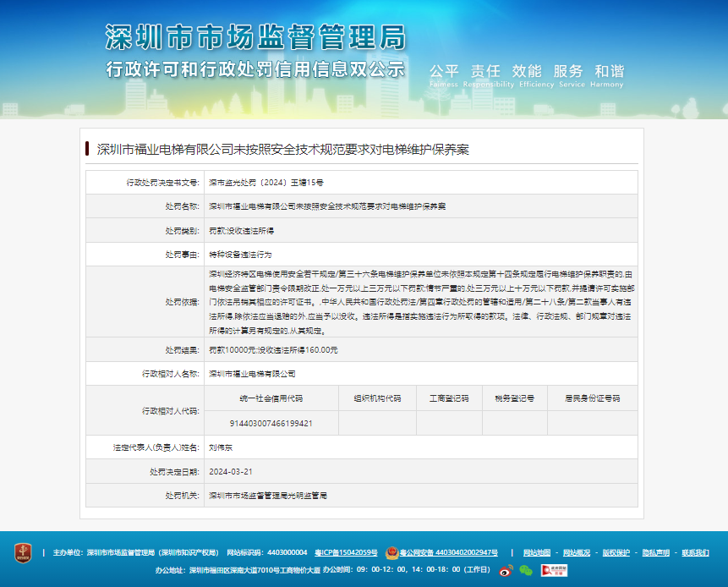Click the 处罚名称 value in the table

coord(327,206)
